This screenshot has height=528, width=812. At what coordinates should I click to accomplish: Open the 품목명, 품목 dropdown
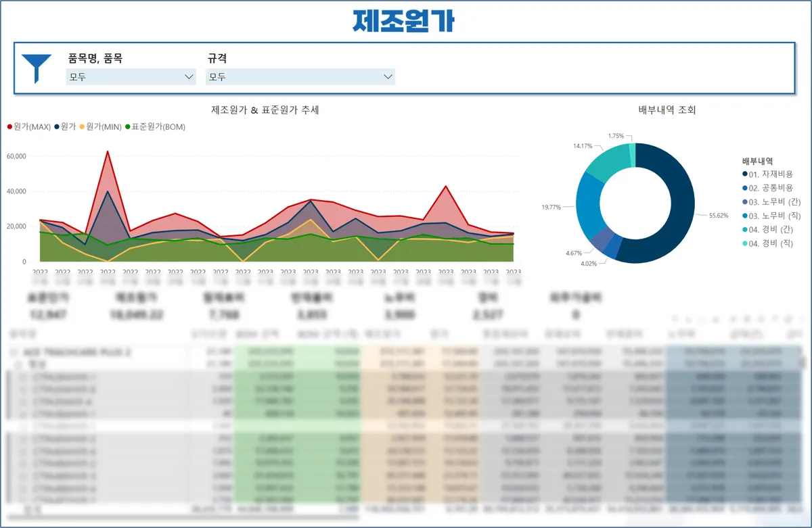(132, 77)
